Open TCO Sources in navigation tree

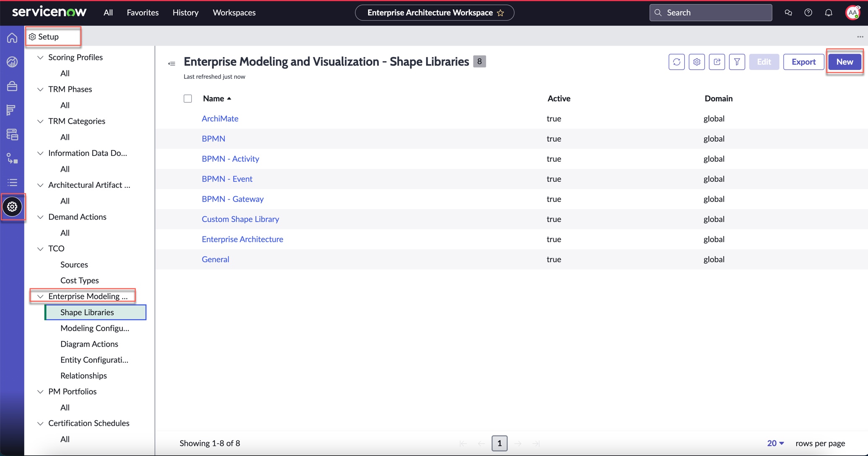(x=74, y=264)
